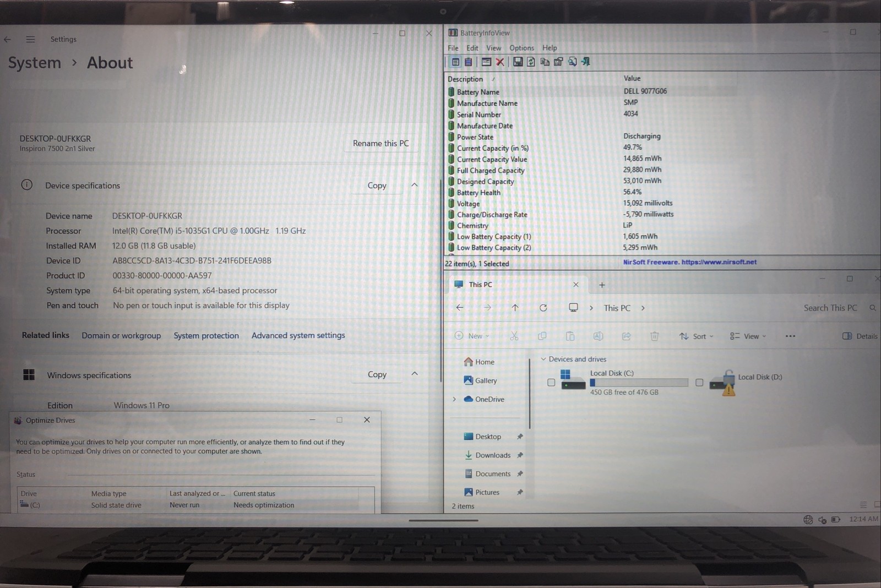Open the View menu in BatteryInfoView
This screenshot has height=588, width=881.
pyautogui.click(x=493, y=48)
